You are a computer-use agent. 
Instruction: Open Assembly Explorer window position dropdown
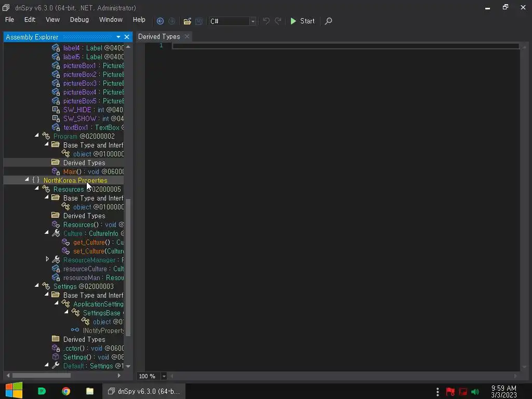[x=118, y=37]
